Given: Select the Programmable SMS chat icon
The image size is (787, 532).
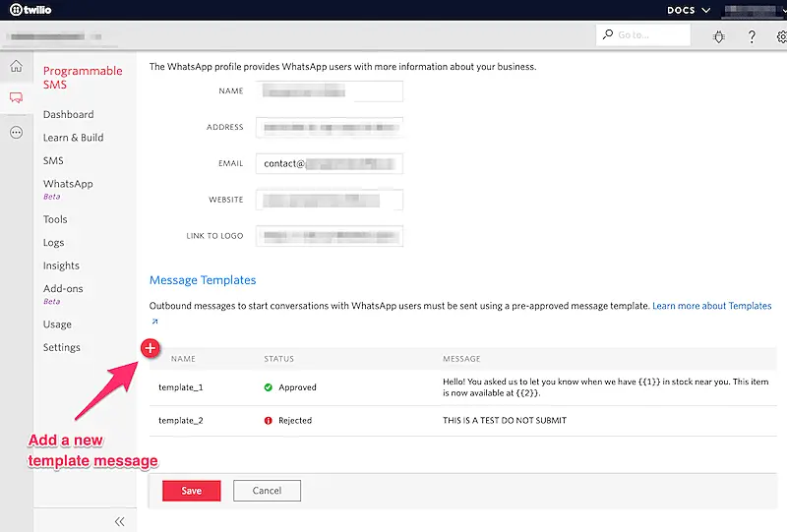Looking at the screenshot, I should 16,98.
